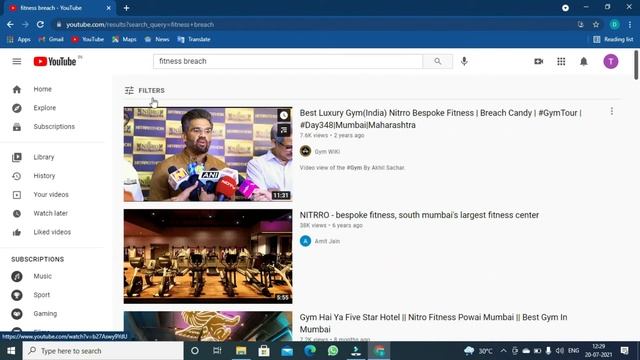This screenshot has width=640, height=360.
Task: Open the Chrome three-dot menu
Action: [x=630, y=24]
